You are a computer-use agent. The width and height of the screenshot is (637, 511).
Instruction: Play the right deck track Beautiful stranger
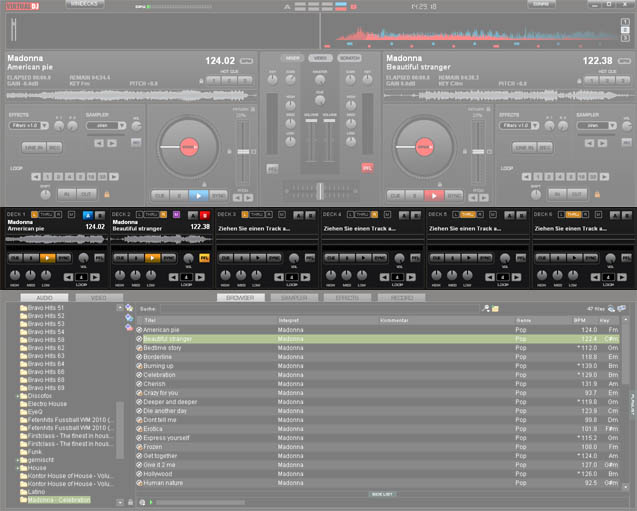(434, 196)
